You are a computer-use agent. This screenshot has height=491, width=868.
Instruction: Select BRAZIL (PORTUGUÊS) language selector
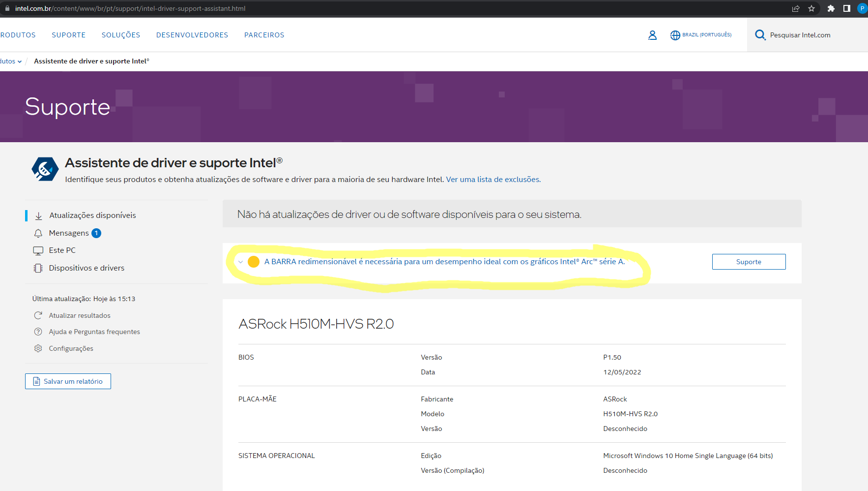(707, 35)
